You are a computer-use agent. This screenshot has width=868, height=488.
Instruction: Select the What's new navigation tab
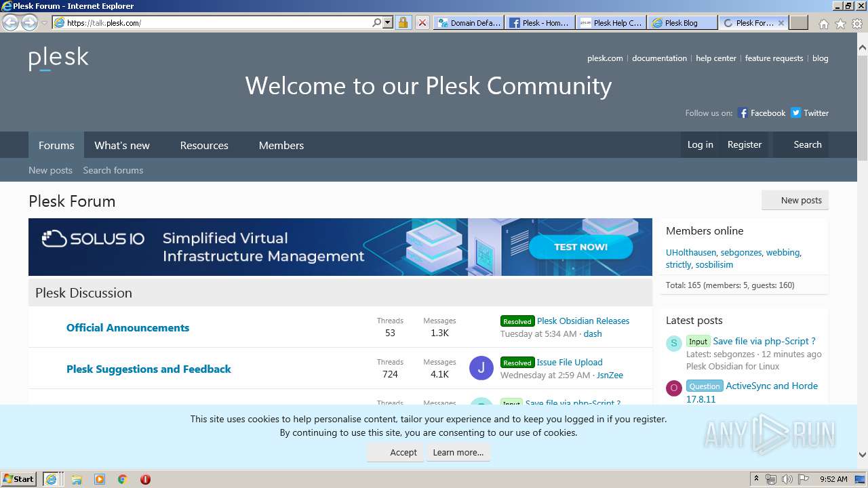(122, 145)
